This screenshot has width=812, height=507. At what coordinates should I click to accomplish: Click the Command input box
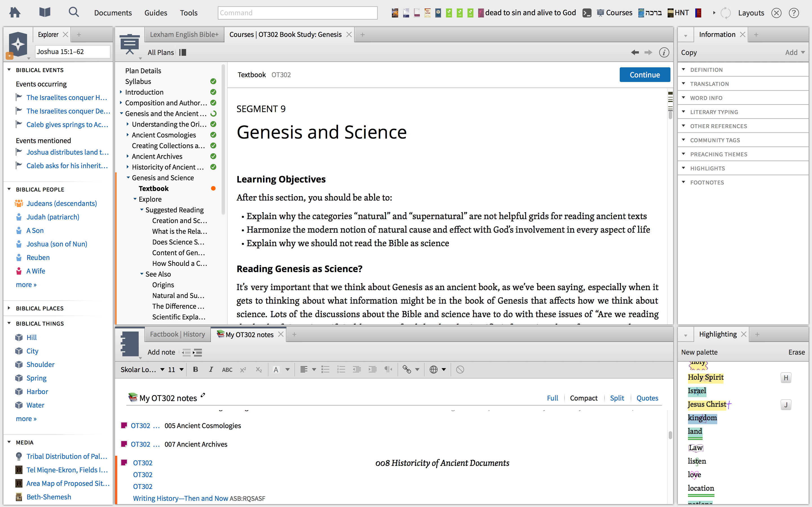tap(297, 13)
